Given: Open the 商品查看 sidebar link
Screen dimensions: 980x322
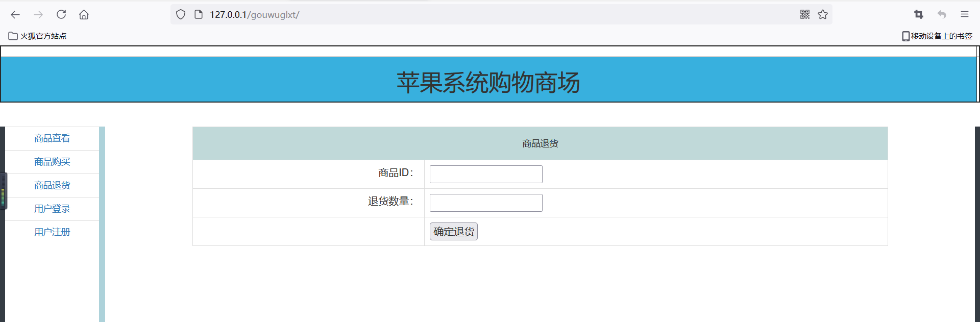Looking at the screenshot, I should coord(52,138).
